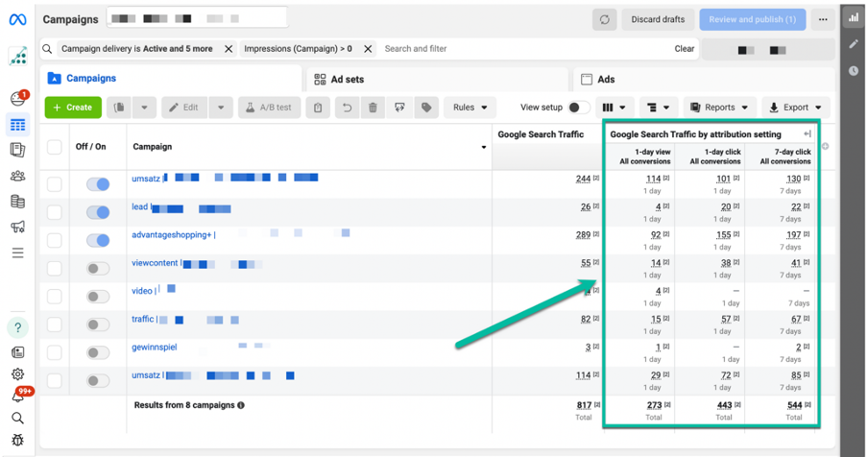868x457 pixels.
Task: Tick the select-all checkbox in table header
Action: (x=54, y=147)
